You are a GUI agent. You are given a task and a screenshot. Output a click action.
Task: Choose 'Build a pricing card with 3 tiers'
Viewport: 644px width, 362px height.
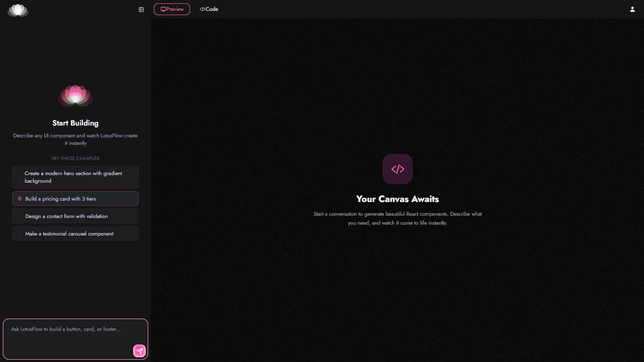75,199
